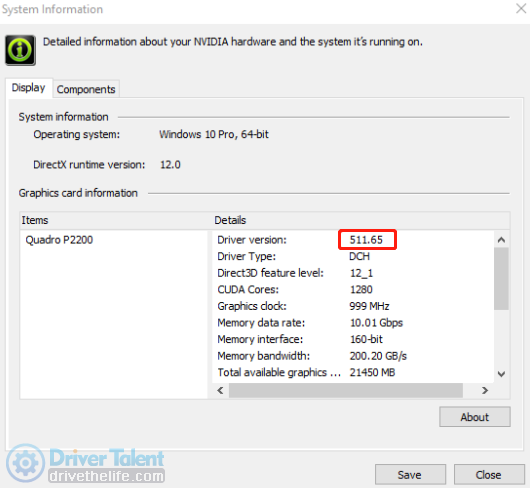Click the DCH driver type value
Screen dimensions: 530x488
pos(360,257)
